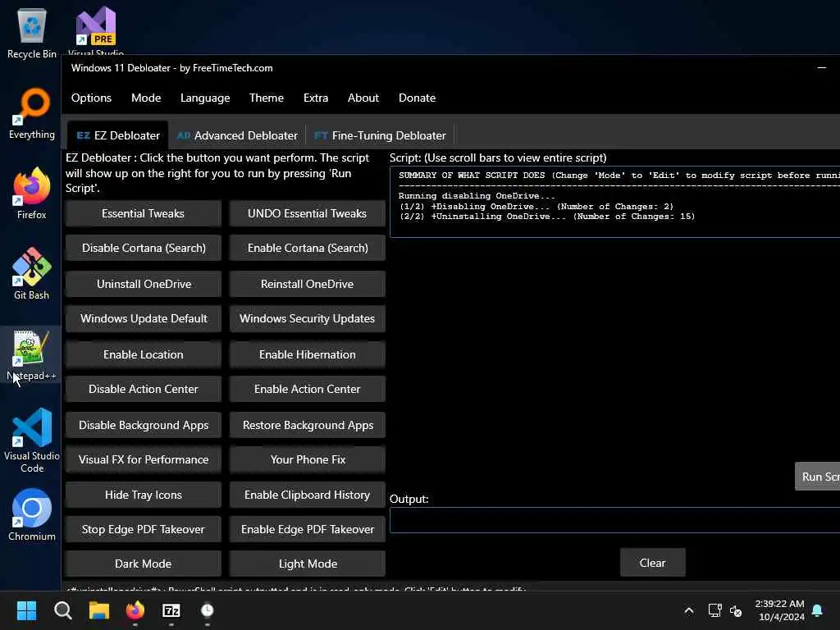Viewport: 840px width, 630px height.
Task: Switch to the Advanced Debloater tab
Action: coord(237,135)
